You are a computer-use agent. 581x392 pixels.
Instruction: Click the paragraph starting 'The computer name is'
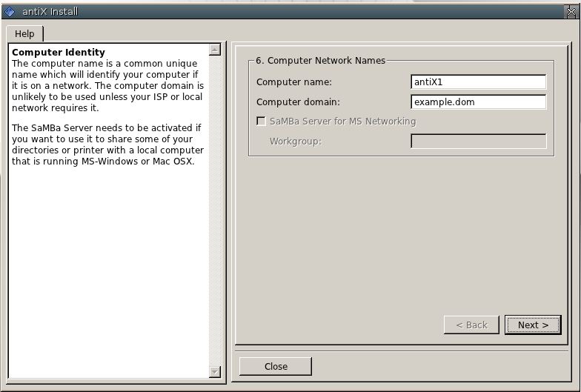pyautogui.click(x=108, y=86)
